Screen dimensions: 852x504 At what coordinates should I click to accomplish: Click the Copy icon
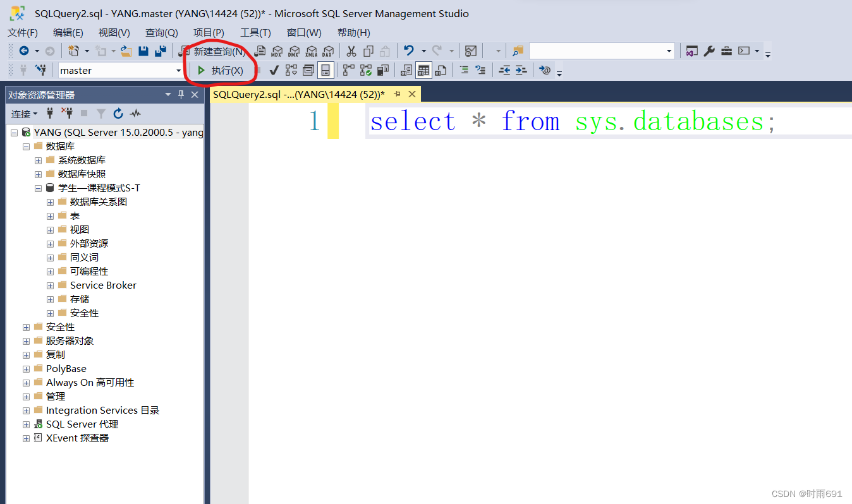(x=368, y=51)
